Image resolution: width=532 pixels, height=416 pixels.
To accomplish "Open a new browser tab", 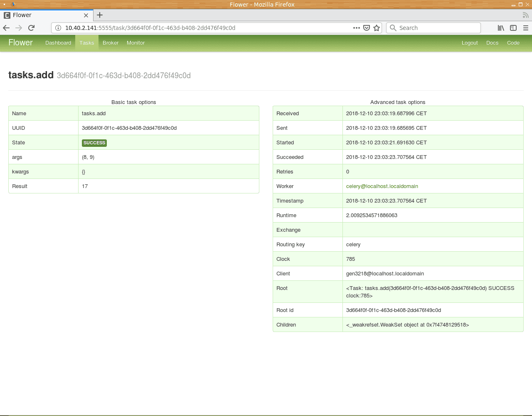I will (x=100, y=15).
